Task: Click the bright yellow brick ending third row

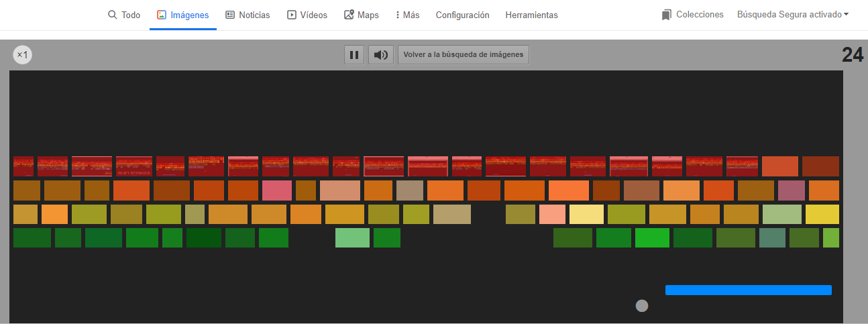Action: coord(822,214)
